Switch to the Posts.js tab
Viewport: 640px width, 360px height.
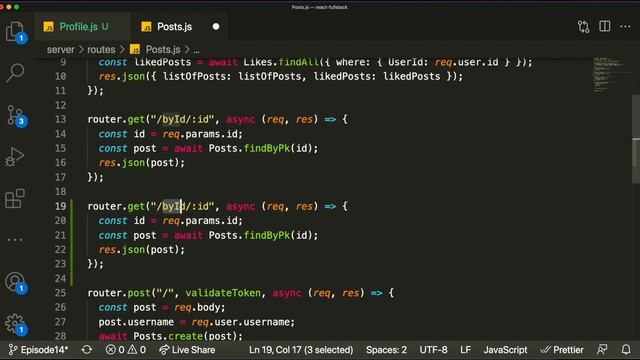point(175,27)
